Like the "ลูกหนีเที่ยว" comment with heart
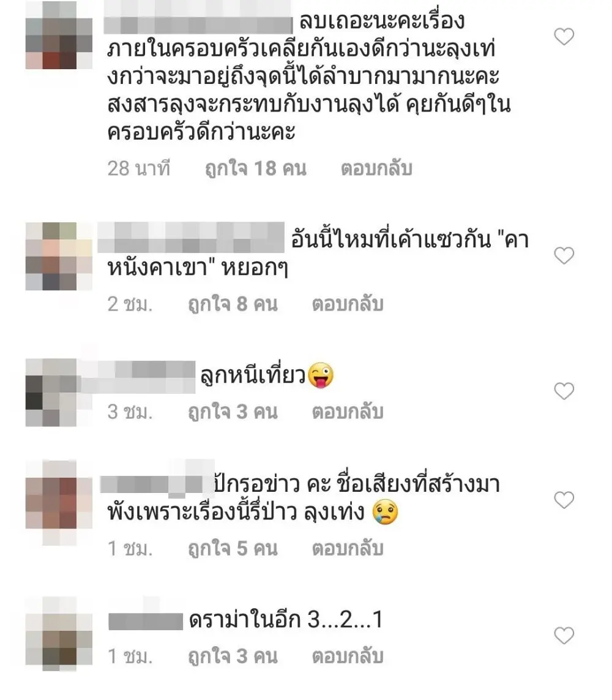 [x=564, y=391]
